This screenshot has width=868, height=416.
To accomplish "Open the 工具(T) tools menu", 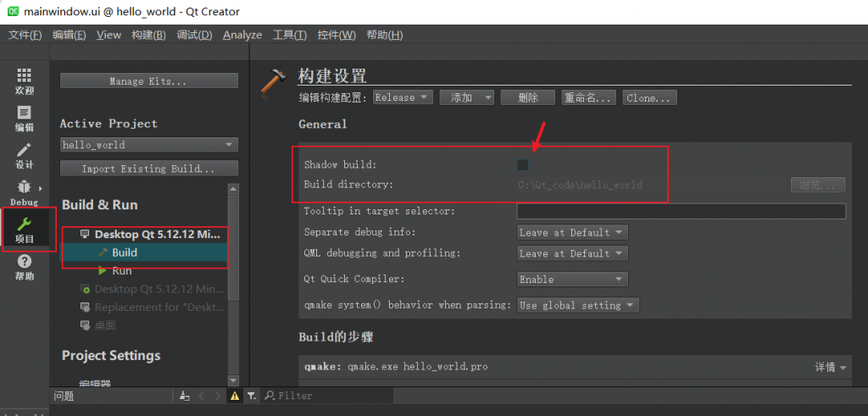I will tap(290, 35).
